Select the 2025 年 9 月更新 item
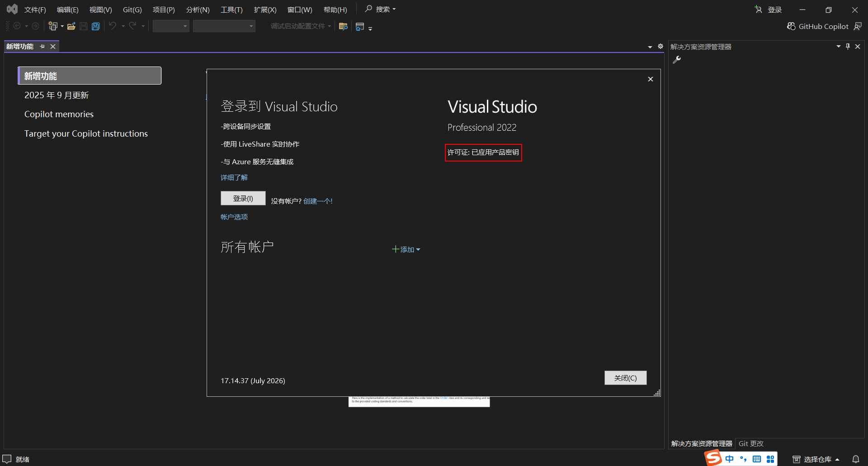 click(57, 95)
